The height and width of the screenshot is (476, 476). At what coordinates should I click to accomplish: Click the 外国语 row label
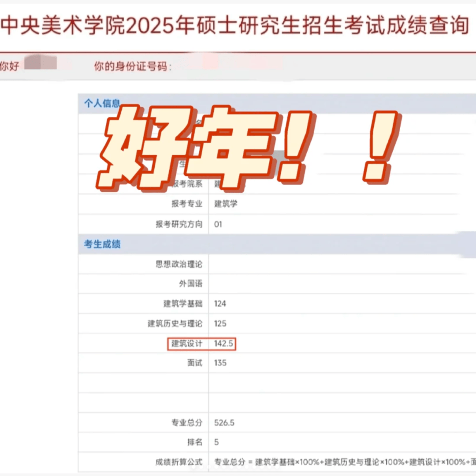(x=191, y=283)
